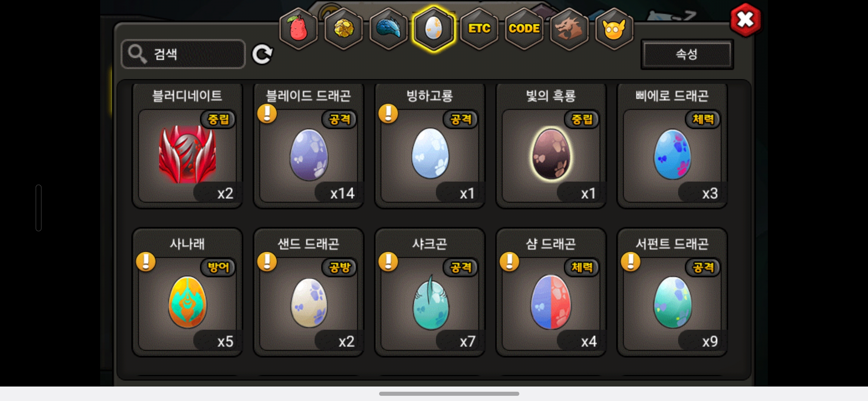Open the 속성 attribute filter
The width and height of the screenshot is (868, 401).
pos(687,54)
